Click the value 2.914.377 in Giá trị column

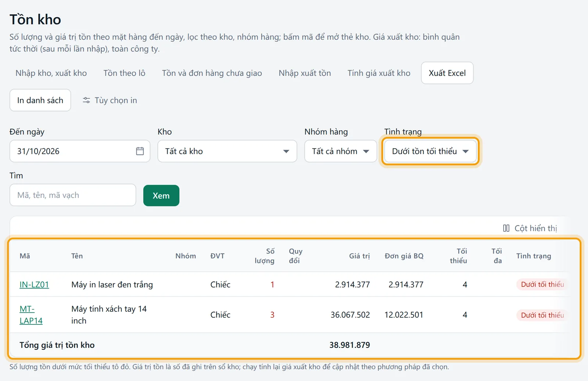[x=352, y=285]
